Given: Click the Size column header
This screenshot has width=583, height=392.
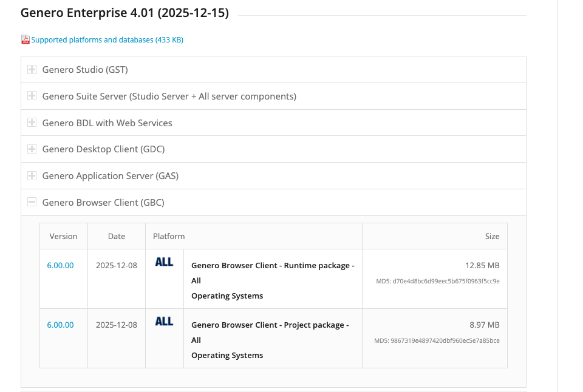Looking at the screenshot, I should (x=492, y=236).
